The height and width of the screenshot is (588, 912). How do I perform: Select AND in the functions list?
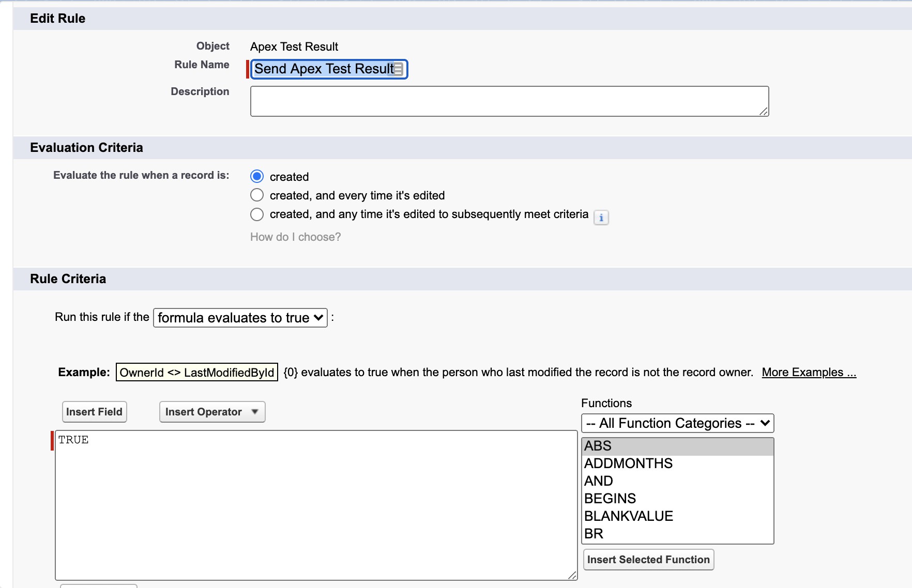677,481
